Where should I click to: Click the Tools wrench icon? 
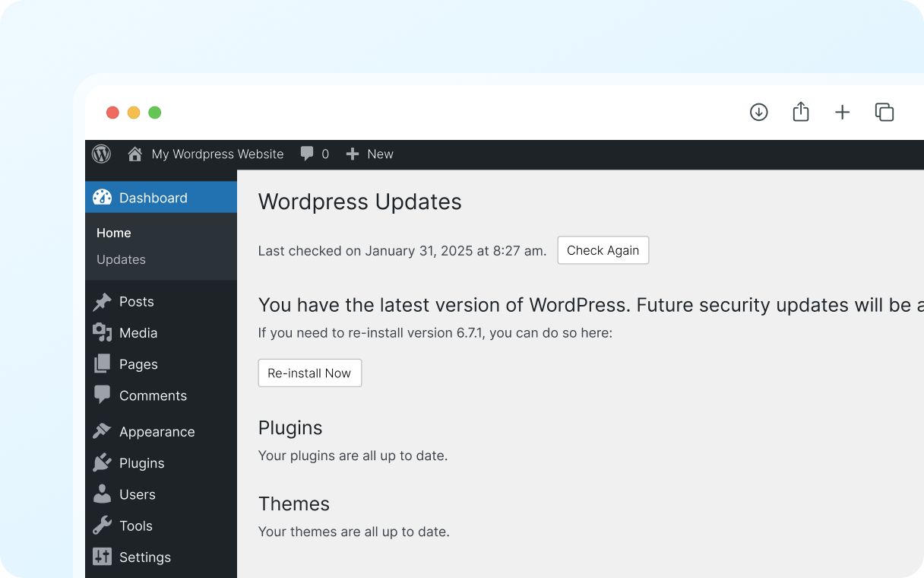click(x=102, y=526)
